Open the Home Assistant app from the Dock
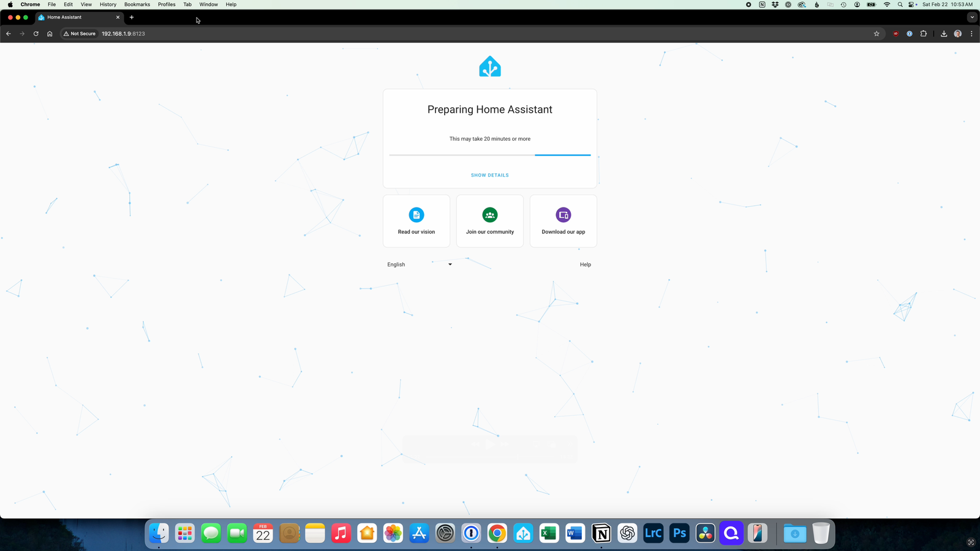Screen dimensions: 980x551 (x=522, y=533)
